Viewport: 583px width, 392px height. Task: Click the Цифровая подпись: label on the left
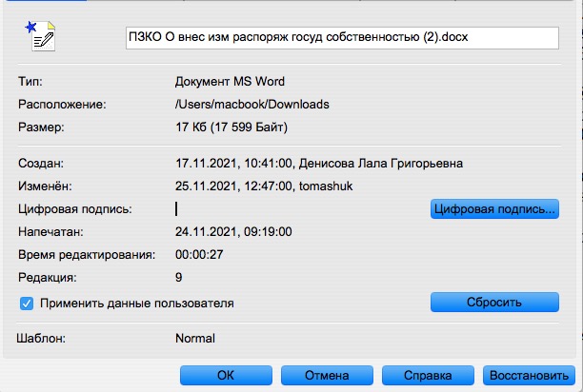(x=75, y=209)
